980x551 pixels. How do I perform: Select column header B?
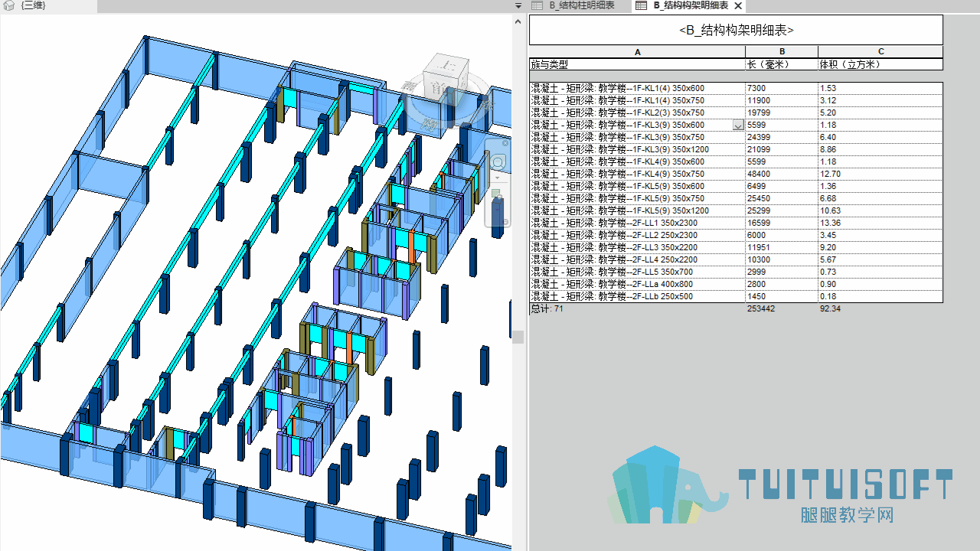(782, 52)
